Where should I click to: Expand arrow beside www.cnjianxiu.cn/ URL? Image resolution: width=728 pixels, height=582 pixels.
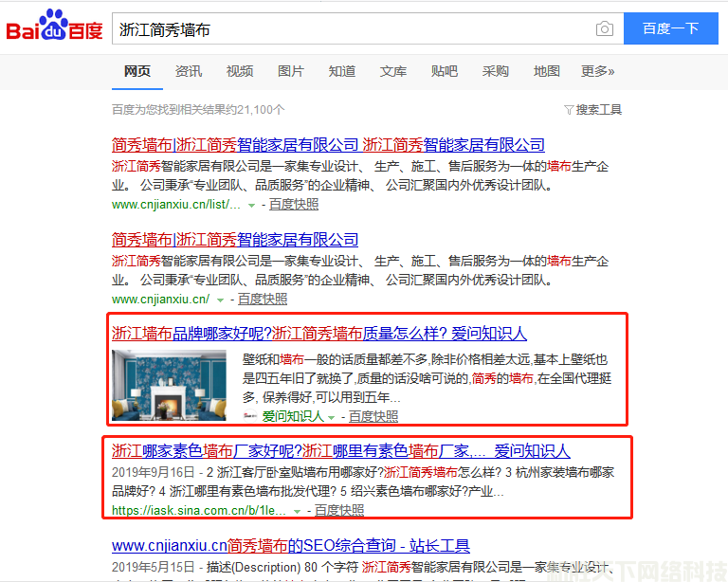221,300
